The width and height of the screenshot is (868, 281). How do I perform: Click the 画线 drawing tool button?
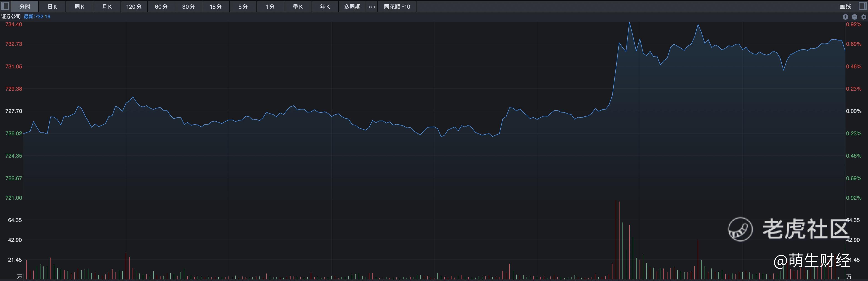845,6
